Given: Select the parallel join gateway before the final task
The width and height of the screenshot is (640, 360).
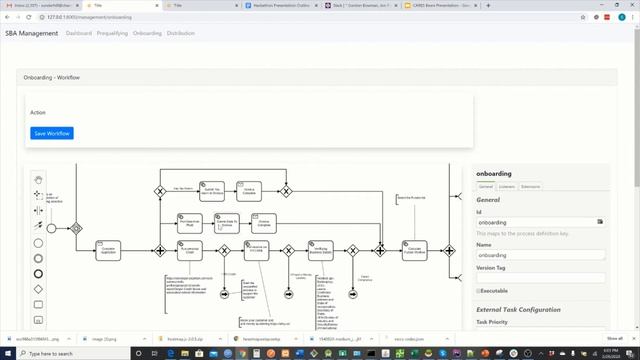Looking at the screenshot, I should pos(380,251).
